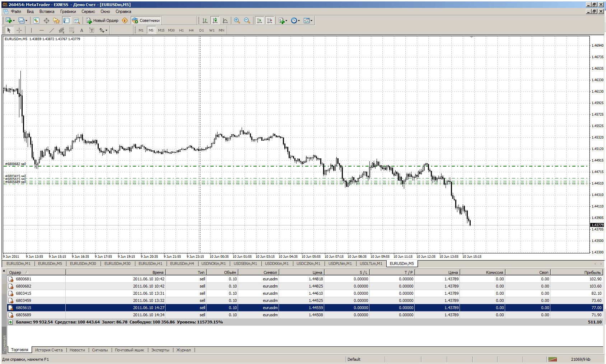This screenshot has height=364, width=606.
Task: Zoom out on the chart
Action: [247, 20]
